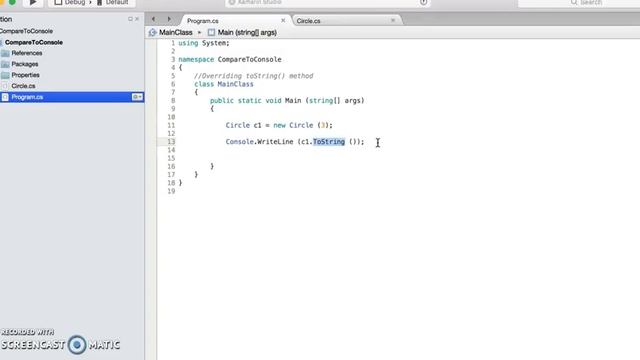640x360 pixels.
Task: Click the Main method icon in breadcrumb
Action: [211, 33]
